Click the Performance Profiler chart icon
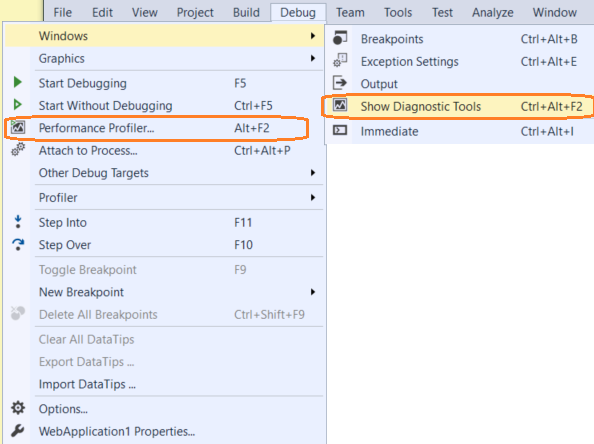Viewport: 594px width, 444px height. click(x=17, y=127)
